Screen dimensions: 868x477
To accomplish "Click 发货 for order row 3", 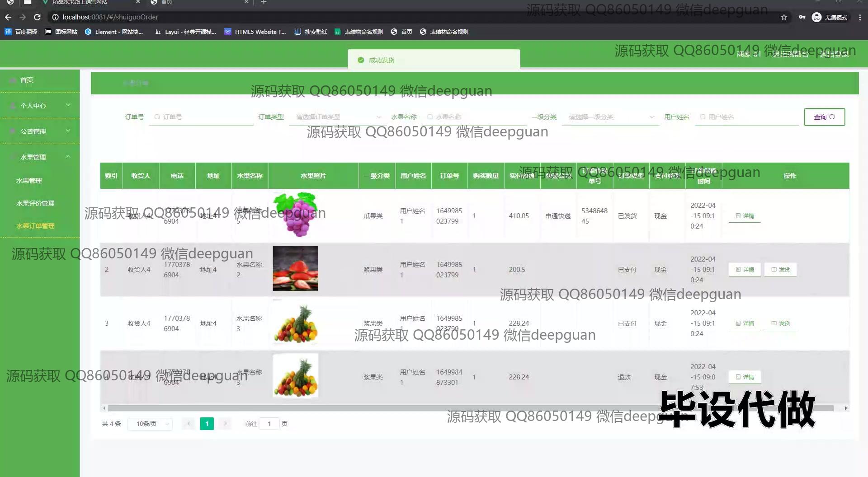I will (780, 323).
